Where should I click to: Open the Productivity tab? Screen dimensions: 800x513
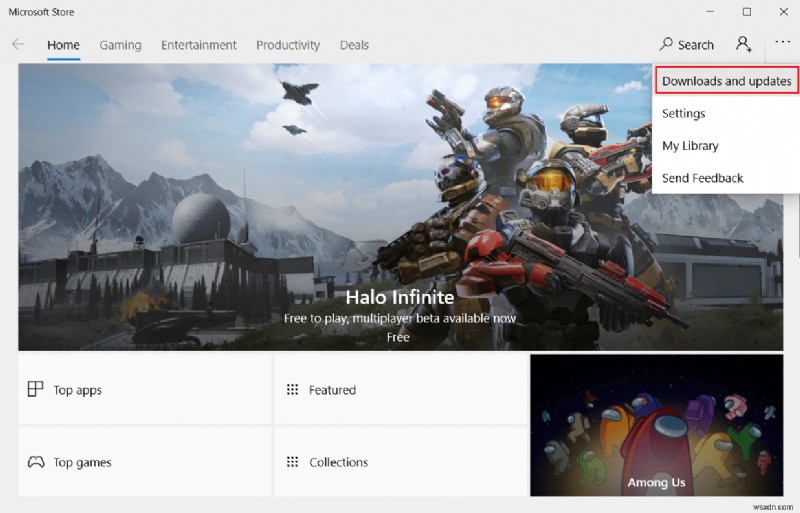coord(288,45)
